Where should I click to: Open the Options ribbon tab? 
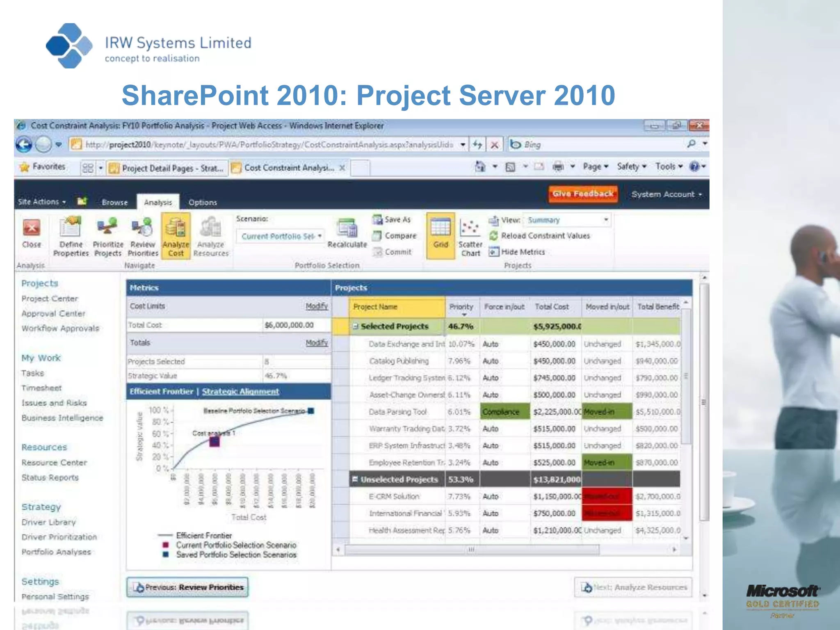click(x=203, y=202)
